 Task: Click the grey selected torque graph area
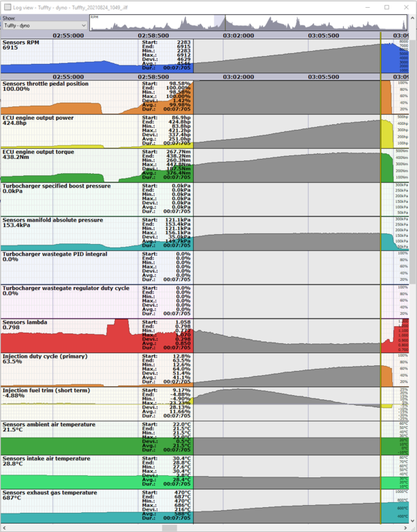click(x=287, y=168)
